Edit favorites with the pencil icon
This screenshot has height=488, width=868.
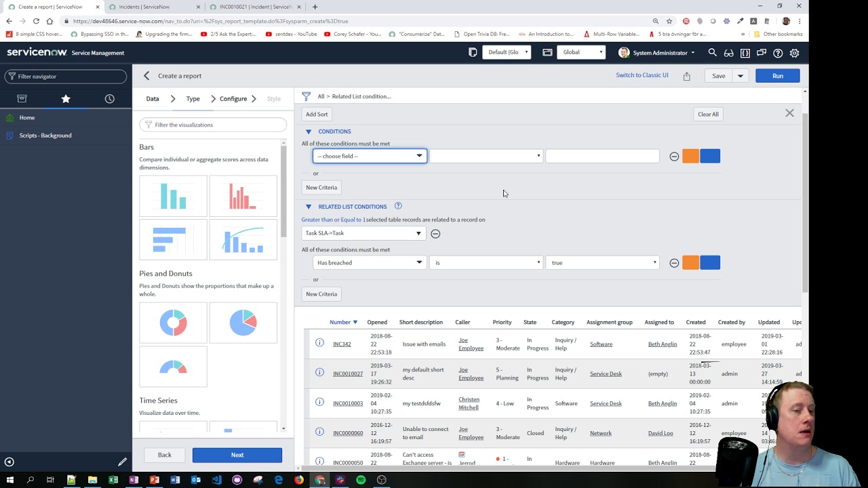pos(122,462)
